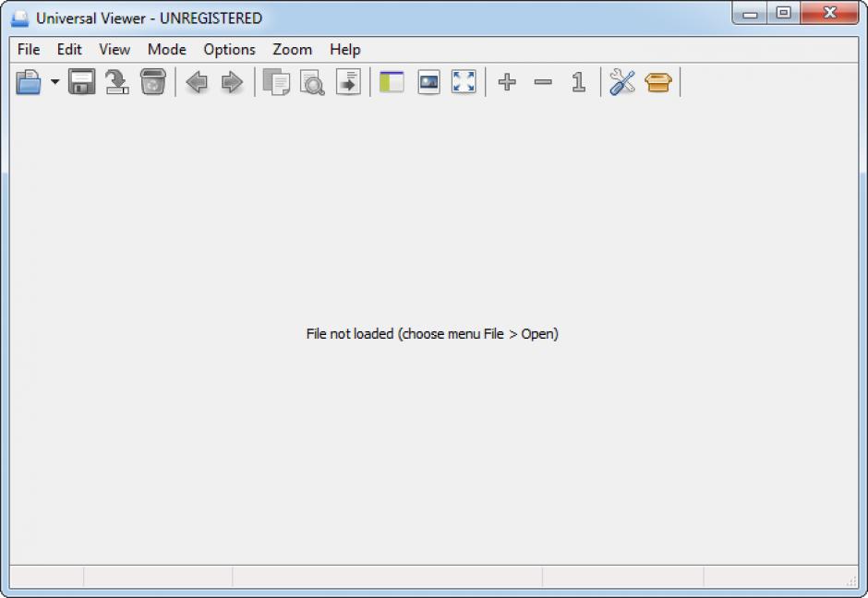Zoom out with the minus icon
Viewport: 868px width, 598px height.
(543, 82)
